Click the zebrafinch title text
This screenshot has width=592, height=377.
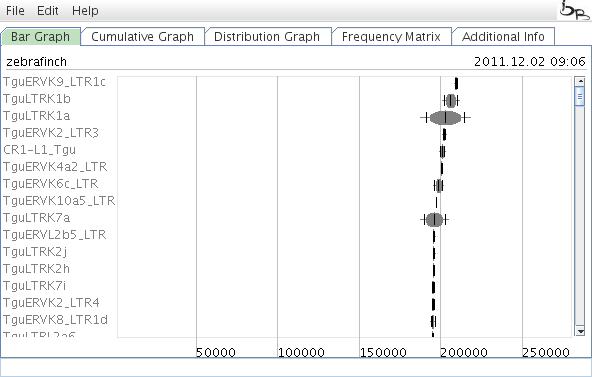point(37,62)
